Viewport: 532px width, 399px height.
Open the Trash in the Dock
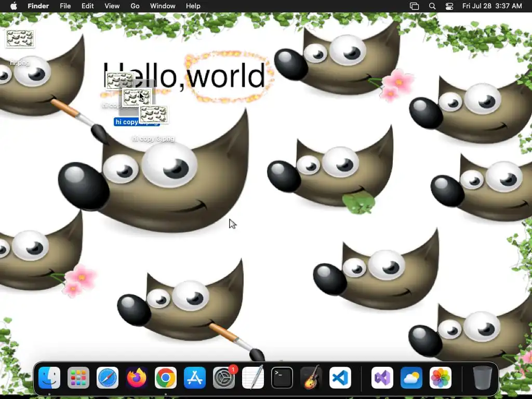click(483, 378)
